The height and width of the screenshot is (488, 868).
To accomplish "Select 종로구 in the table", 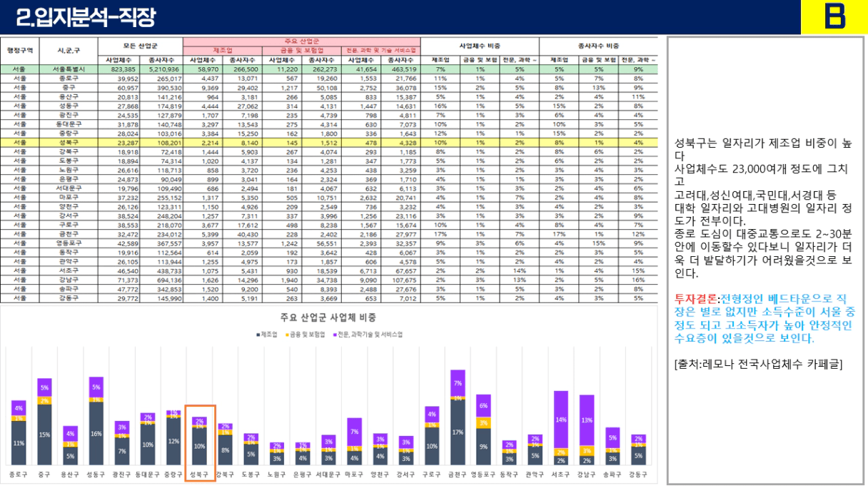I will [69, 77].
